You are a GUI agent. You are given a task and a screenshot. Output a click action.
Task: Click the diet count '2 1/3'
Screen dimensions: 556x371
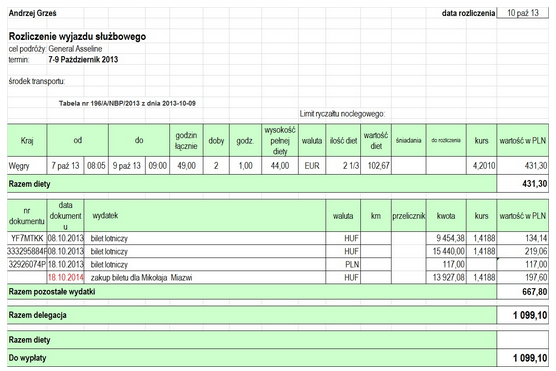point(343,166)
